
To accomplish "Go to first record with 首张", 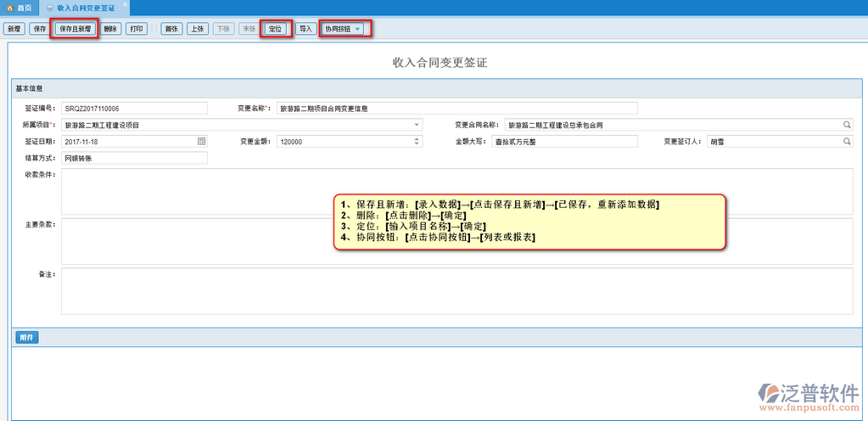I will (x=171, y=29).
